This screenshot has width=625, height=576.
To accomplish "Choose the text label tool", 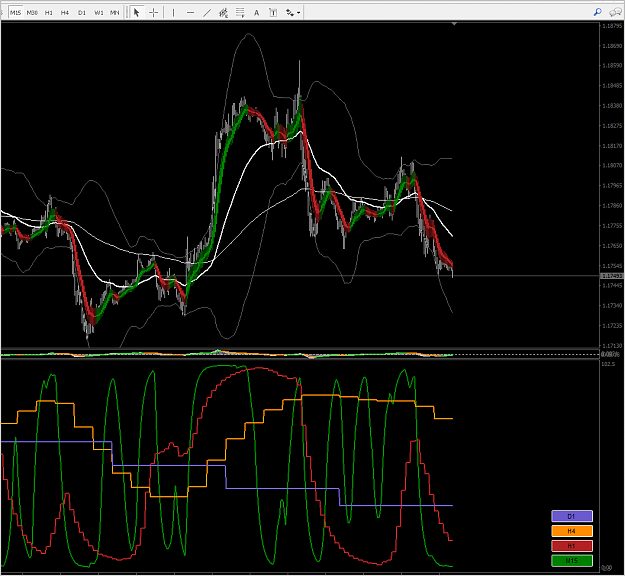I will coord(273,13).
